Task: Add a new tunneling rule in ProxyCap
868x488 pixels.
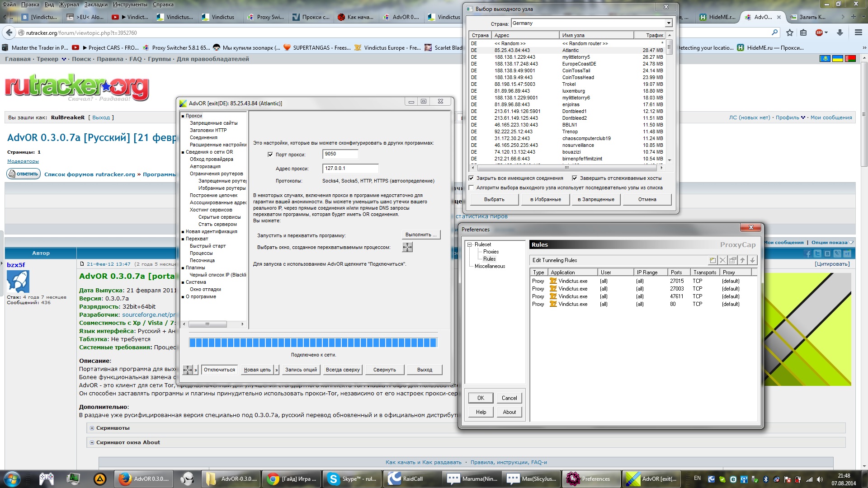Action: [x=712, y=260]
